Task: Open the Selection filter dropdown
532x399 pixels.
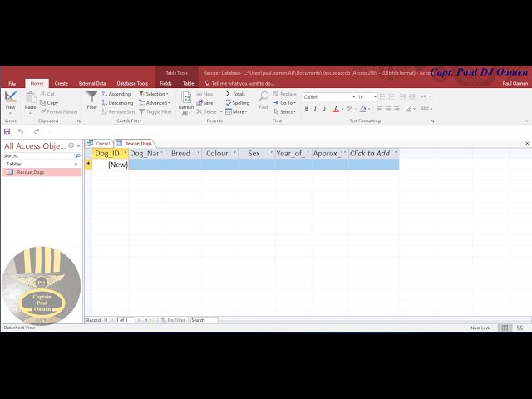Action: point(154,94)
